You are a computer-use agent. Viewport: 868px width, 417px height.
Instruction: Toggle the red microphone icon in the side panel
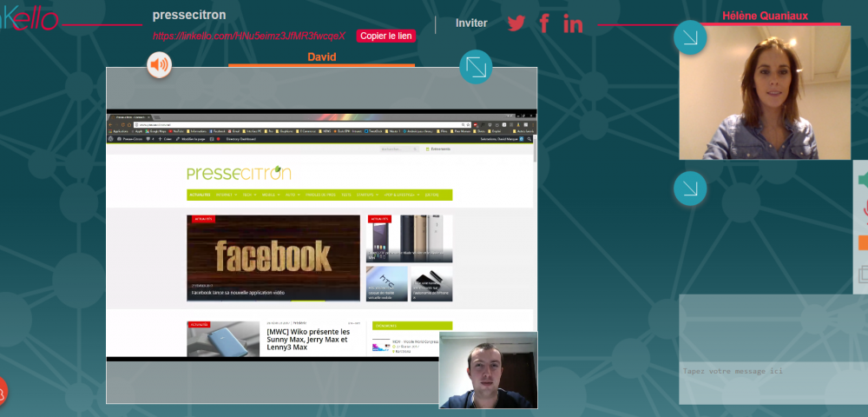pos(865,210)
